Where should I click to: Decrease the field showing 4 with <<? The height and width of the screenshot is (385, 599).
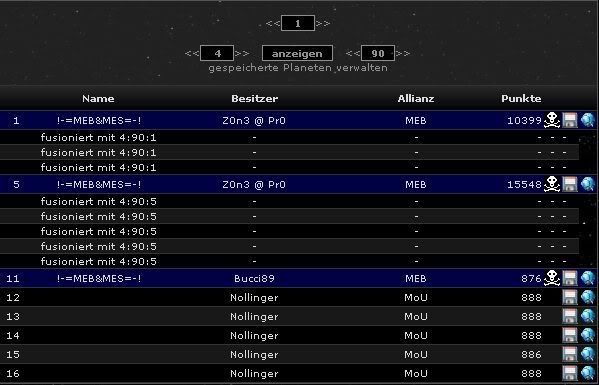pos(192,53)
